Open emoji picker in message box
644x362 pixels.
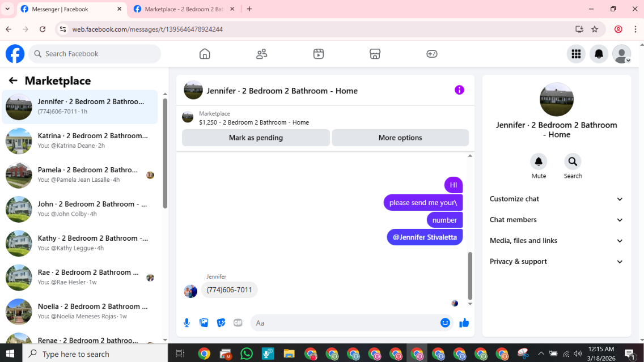445,323
